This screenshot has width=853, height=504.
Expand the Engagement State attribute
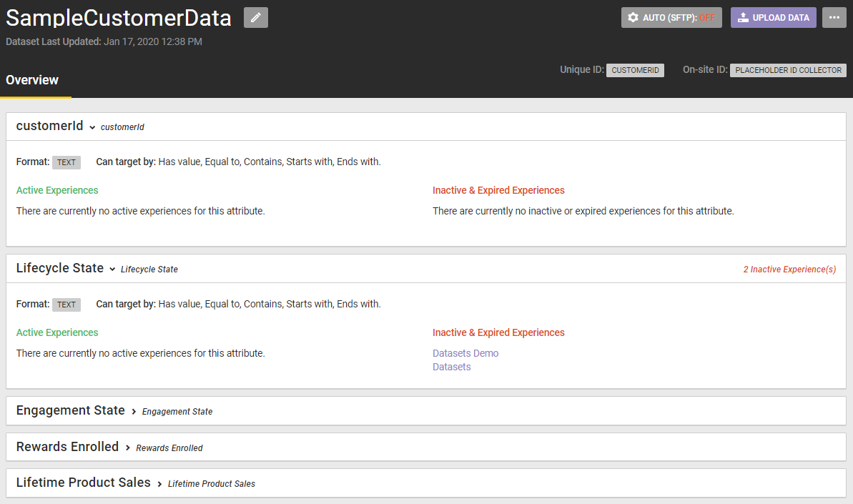click(134, 411)
